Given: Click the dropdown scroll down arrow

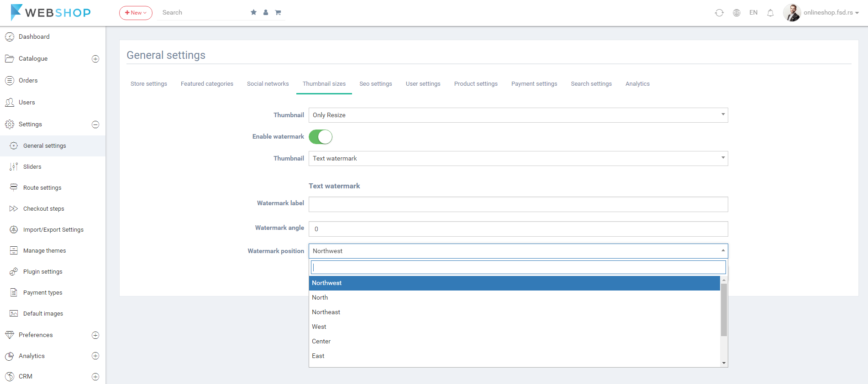Looking at the screenshot, I should pos(724,363).
